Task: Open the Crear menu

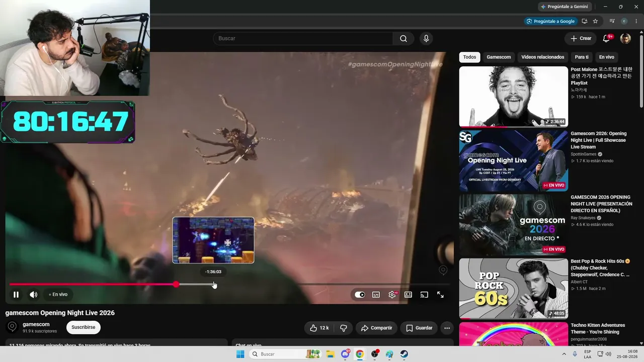Action: 581,39
